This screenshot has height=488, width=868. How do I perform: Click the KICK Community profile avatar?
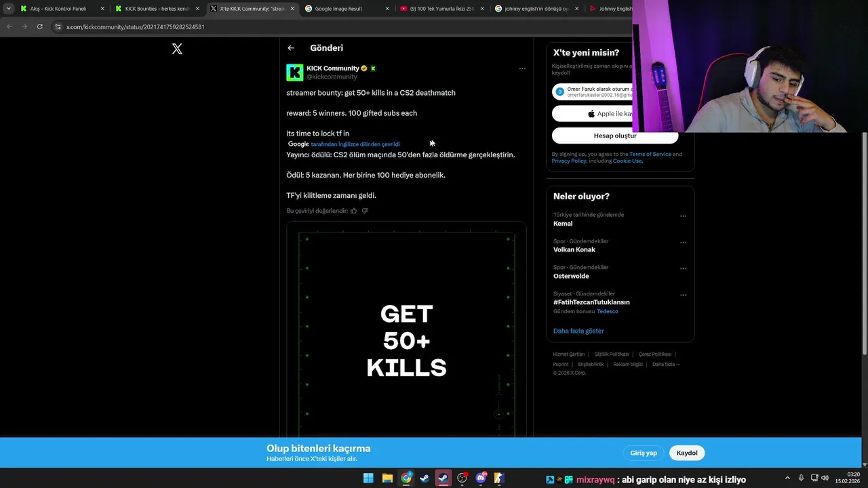click(x=294, y=73)
